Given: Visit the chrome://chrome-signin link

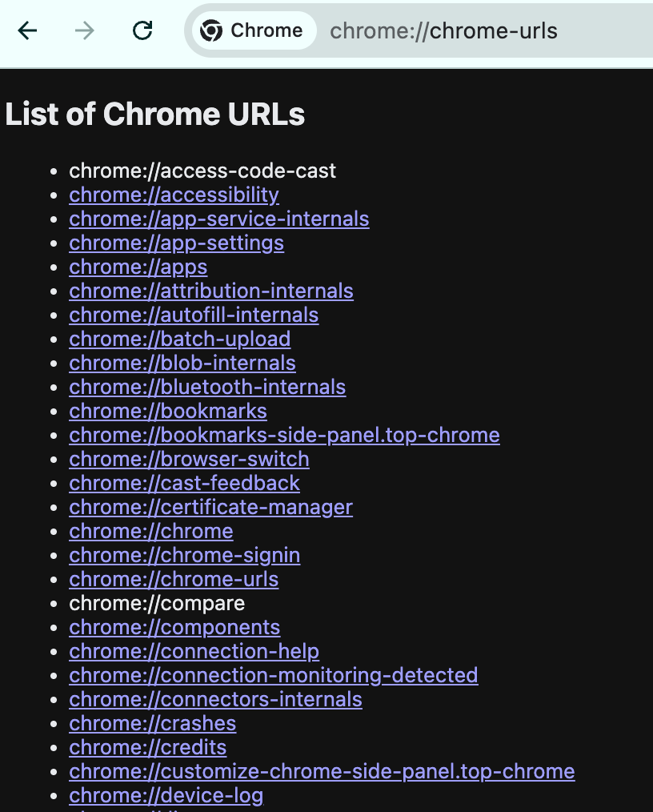Looking at the screenshot, I should 185,556.
